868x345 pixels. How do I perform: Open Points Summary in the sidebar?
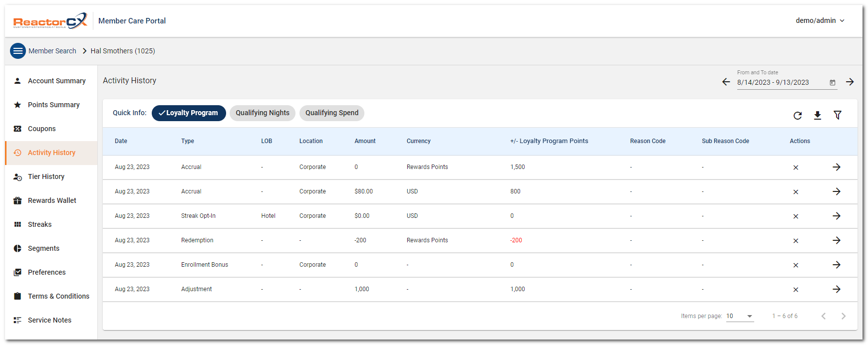53,105
